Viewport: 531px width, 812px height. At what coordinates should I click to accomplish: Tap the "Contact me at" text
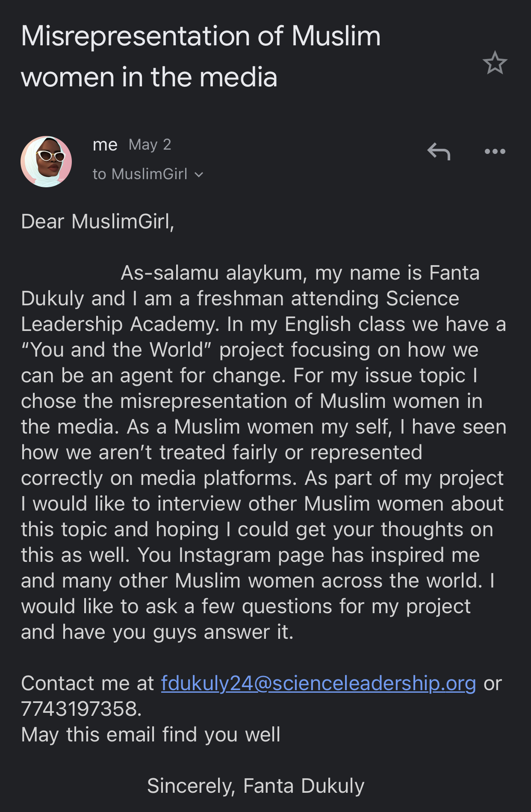(x=87, y=683)
